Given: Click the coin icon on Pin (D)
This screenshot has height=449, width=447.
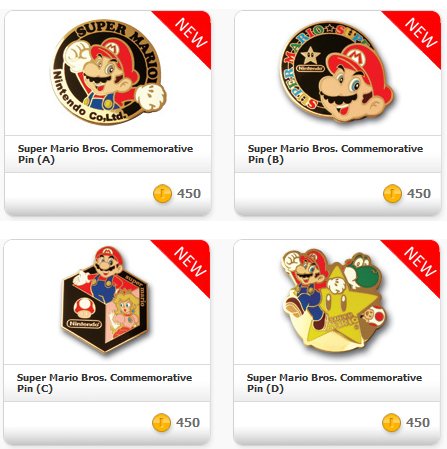Looking at the screenshot, I should [x=391, y=423].
